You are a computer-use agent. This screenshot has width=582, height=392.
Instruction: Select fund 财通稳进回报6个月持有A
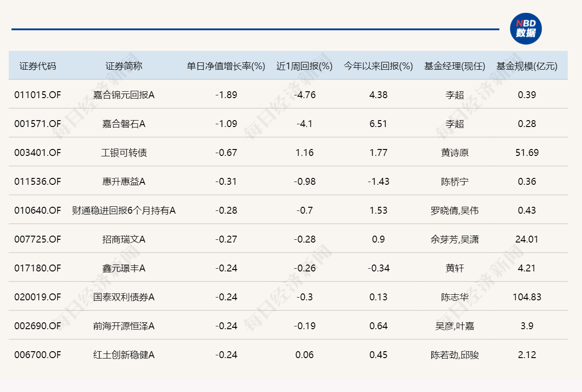[x=123, y=210]
